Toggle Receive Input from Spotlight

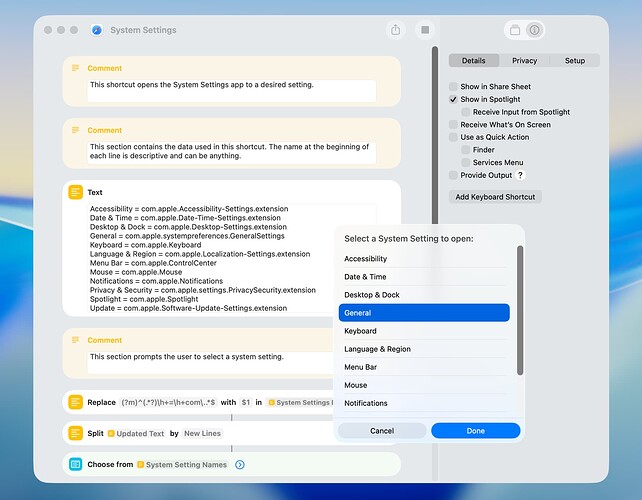tap(466, 112)
